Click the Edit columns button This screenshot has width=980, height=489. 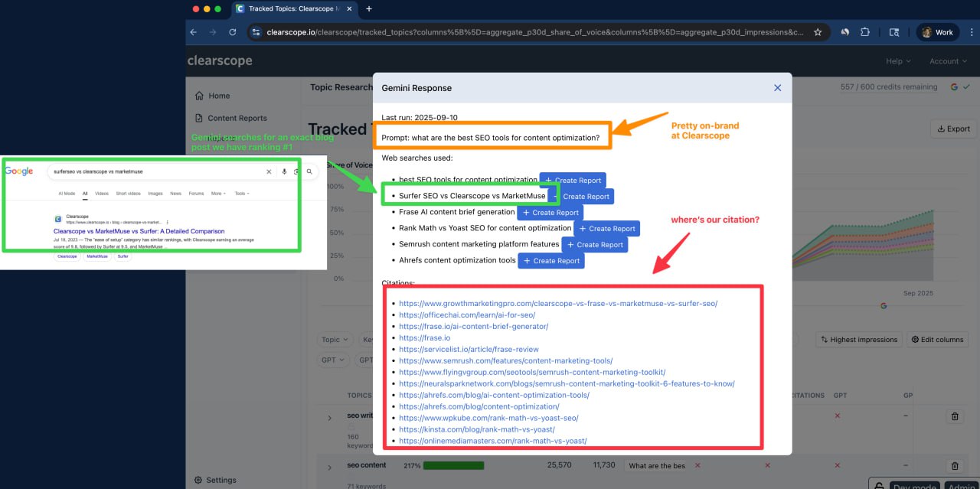pos(938,340)
